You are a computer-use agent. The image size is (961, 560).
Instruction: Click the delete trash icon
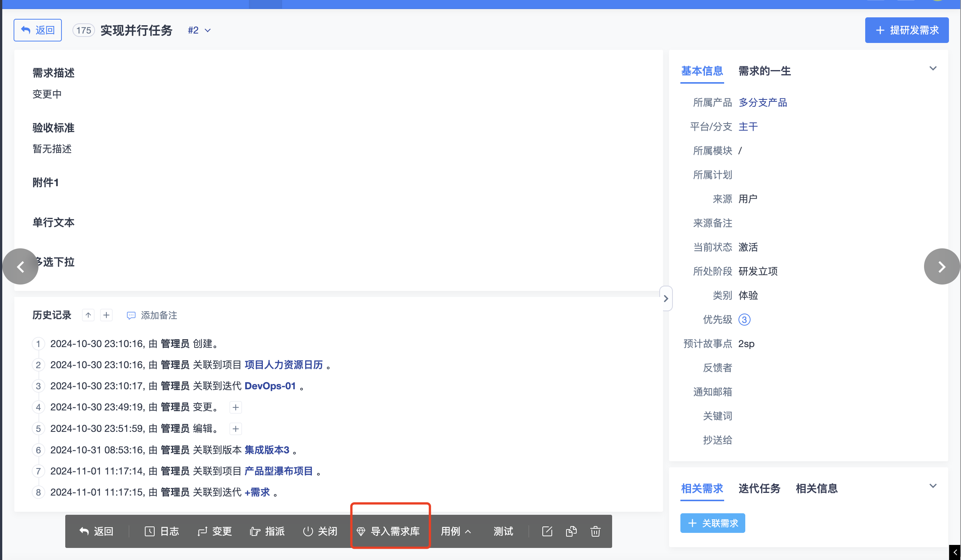coord(595,531)
